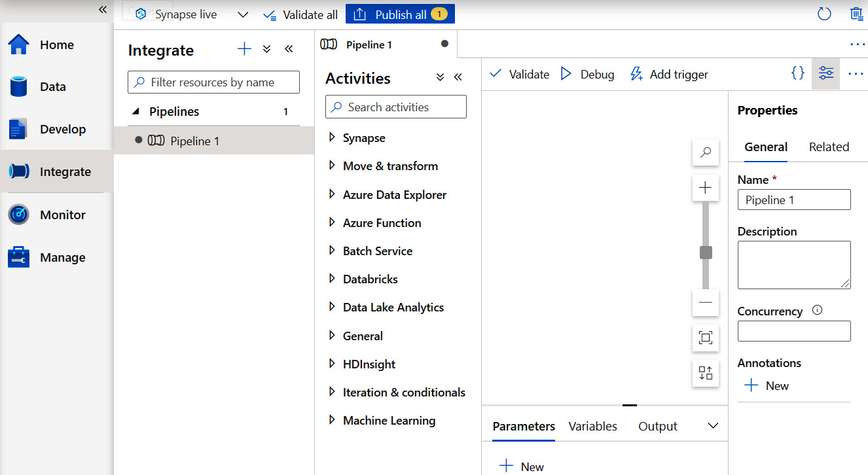Expand HDInsight group
This screenshot has height=475, width=868.
coord(332,364)
